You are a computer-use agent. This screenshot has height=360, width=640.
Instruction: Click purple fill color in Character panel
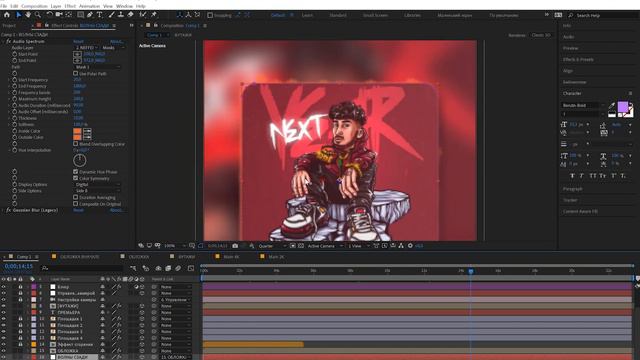coord(623,107)
